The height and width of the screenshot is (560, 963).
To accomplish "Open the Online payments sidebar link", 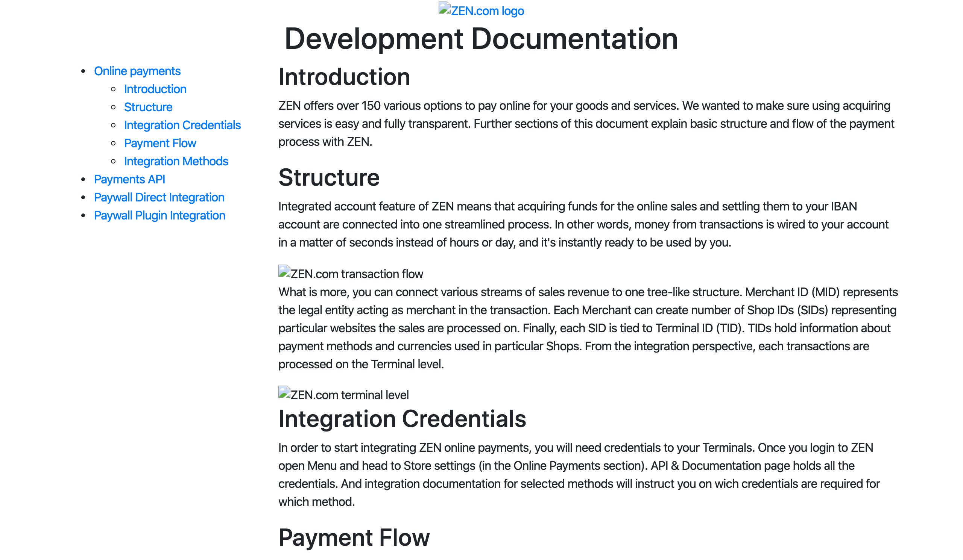I will (x=137, y=71).
